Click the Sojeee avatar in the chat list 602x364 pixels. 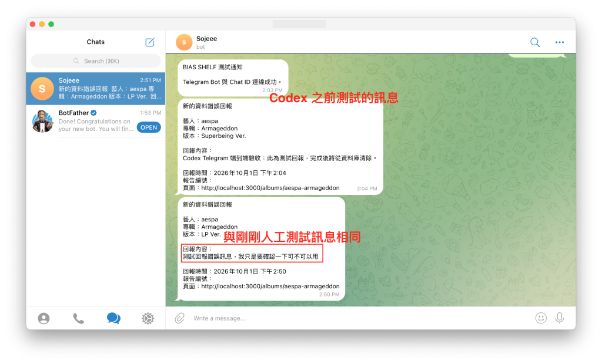point(42,89)
